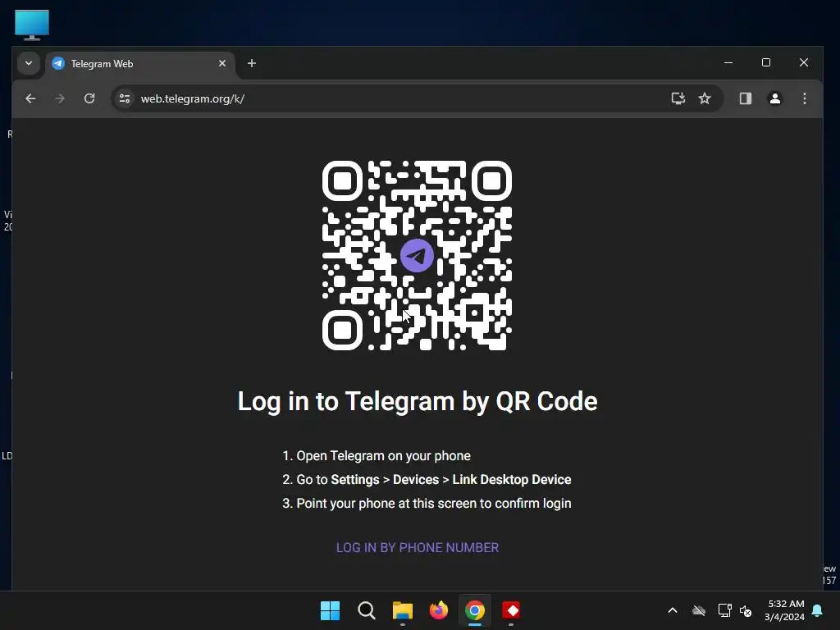Open site information icon in address bar
Image resolution: width=840 pixels, height=630 pixels.
[x=125, y=98]
